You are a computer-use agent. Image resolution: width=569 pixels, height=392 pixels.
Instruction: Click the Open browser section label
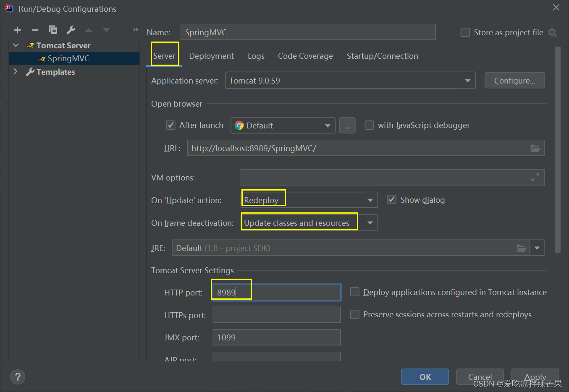[177, 104]
